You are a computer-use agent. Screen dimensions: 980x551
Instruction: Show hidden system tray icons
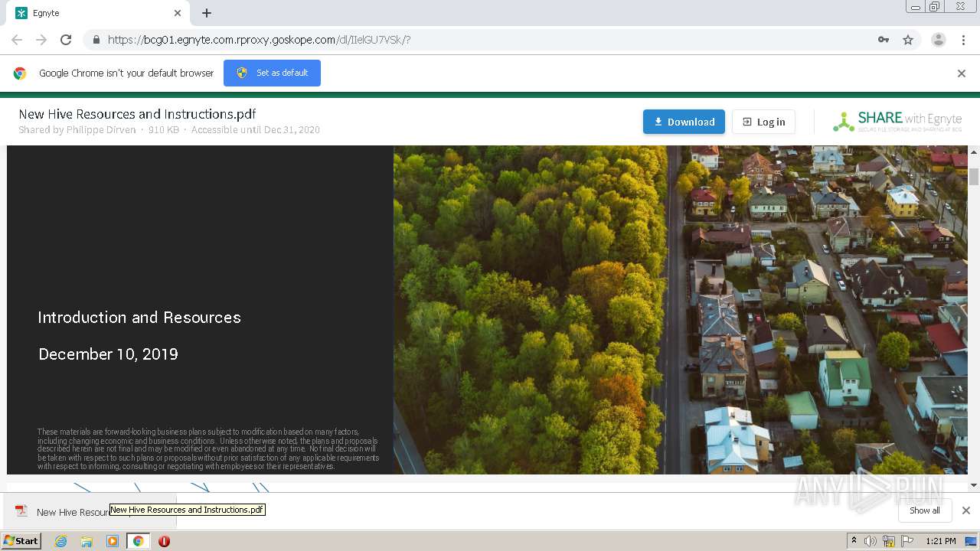pos(854,541)
